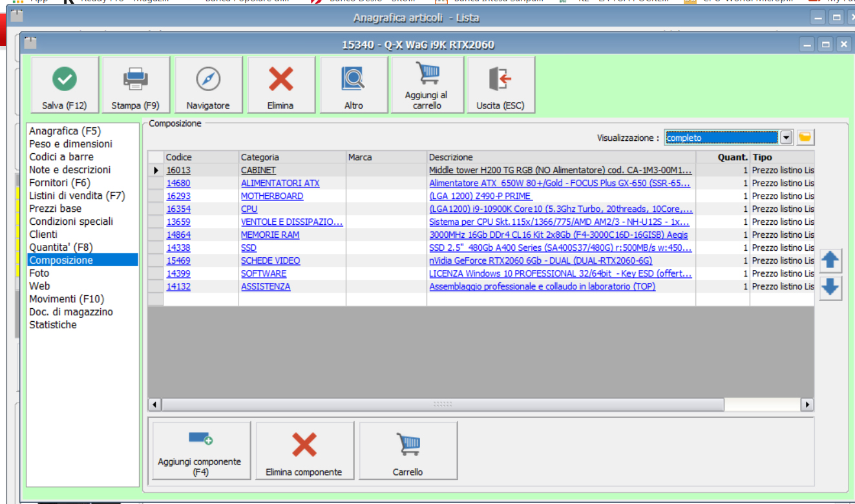Switch to Fornitori (F6) section

pos(59,183)
